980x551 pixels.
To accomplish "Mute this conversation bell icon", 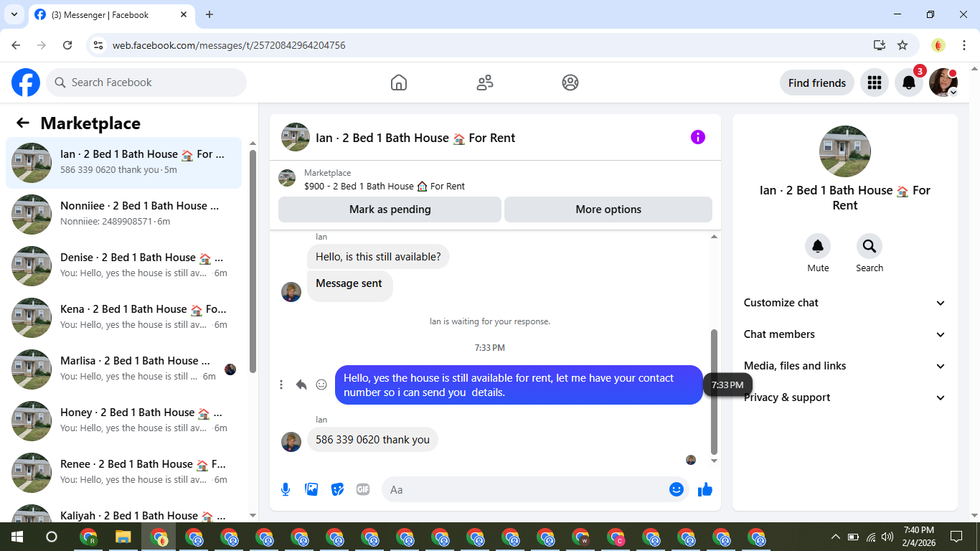I will (x=818, y=246).
